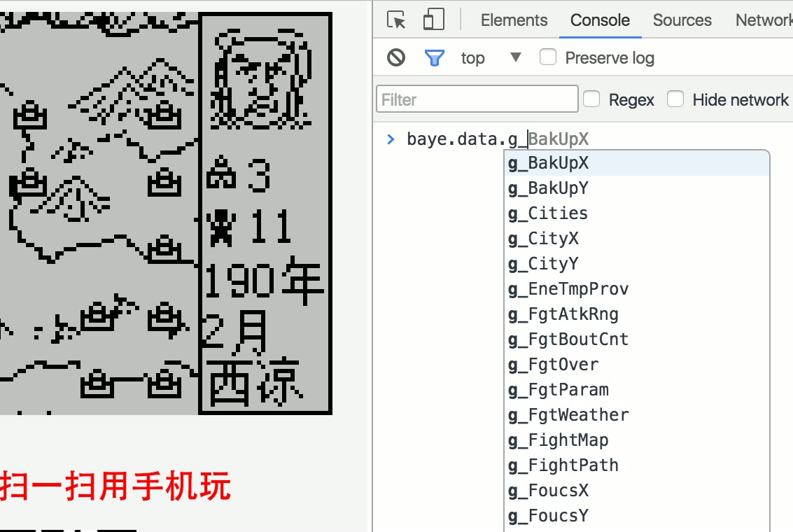The image size is (793, 532).
Task: Choose g_FightPath suggestion
Action: tap(637, 465)
